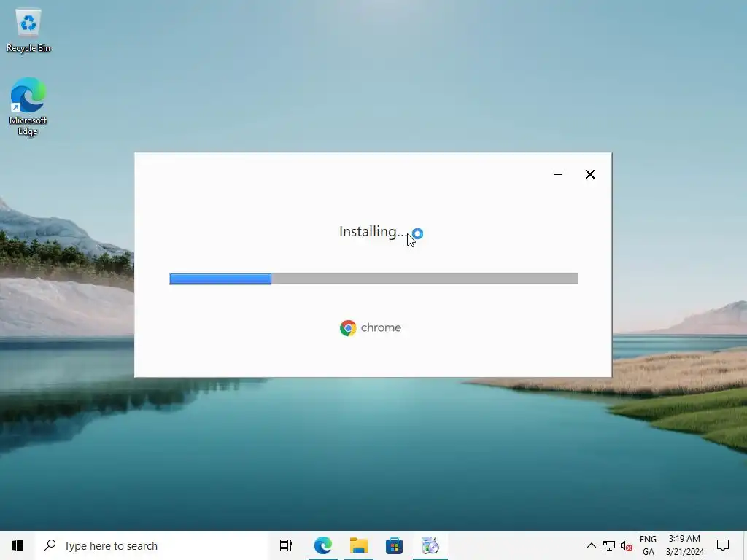Open the Recycle Bin desktop icon

[x=28, y=29]
